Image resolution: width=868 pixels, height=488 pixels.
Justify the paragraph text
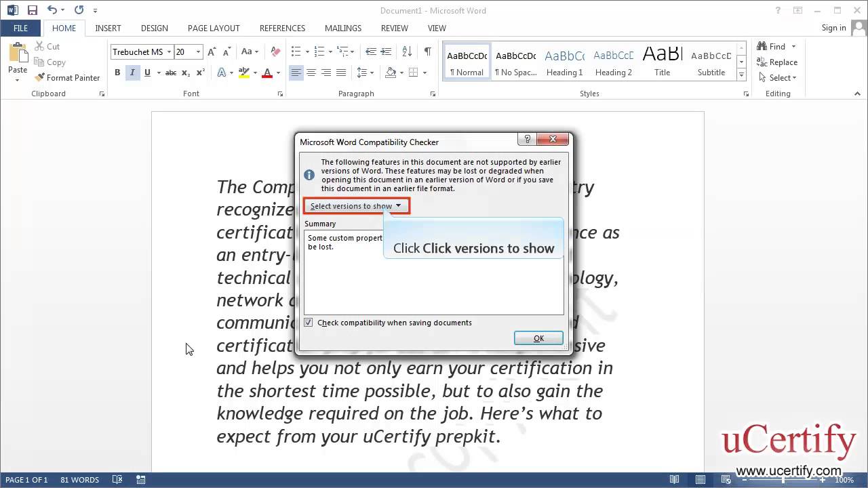[x=341, y=73]
